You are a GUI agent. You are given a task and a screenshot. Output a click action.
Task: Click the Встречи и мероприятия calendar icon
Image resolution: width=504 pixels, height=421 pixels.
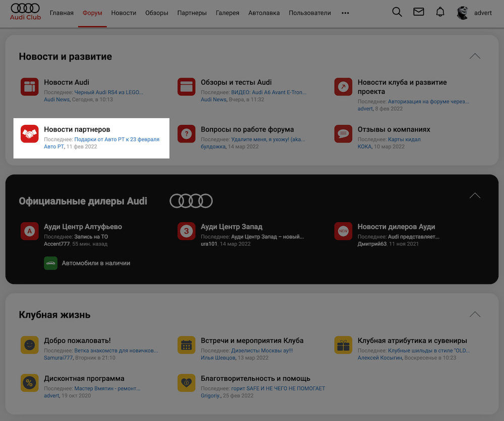pyautogui.click(x=186, y=345)
